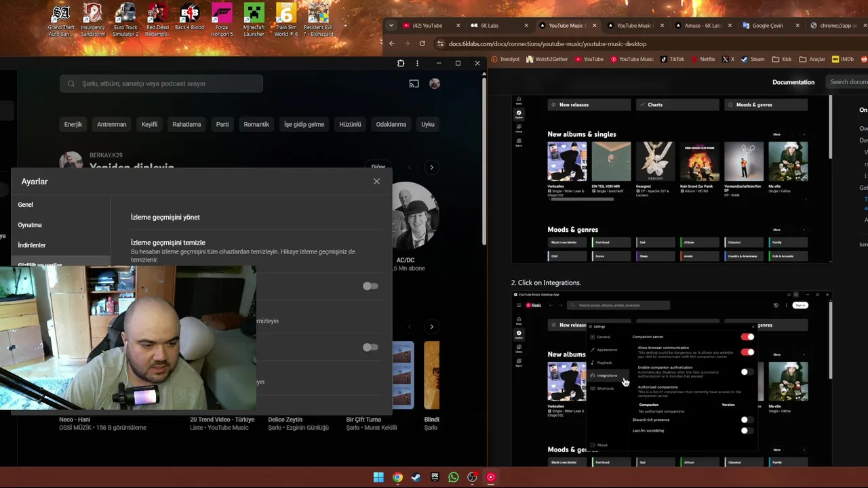Select the Antrenman mood chip
Viewport: 868px width, 488px height.
112,125
